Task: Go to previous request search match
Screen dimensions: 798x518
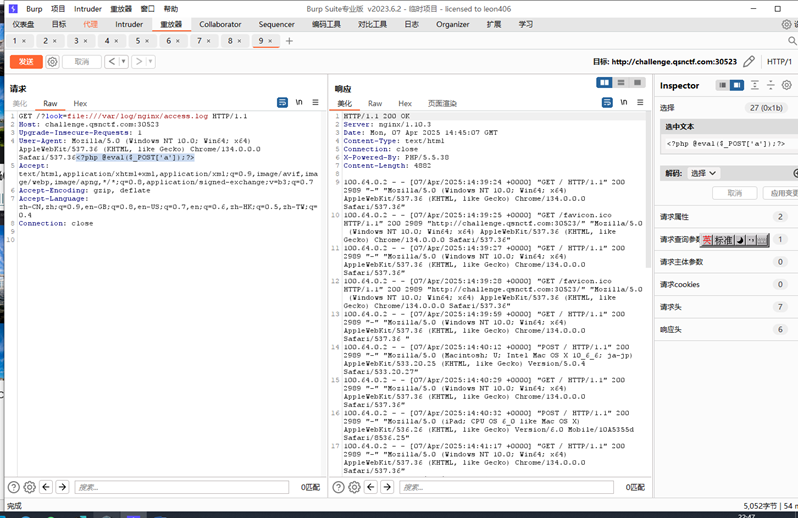Action: pos(46,487)
